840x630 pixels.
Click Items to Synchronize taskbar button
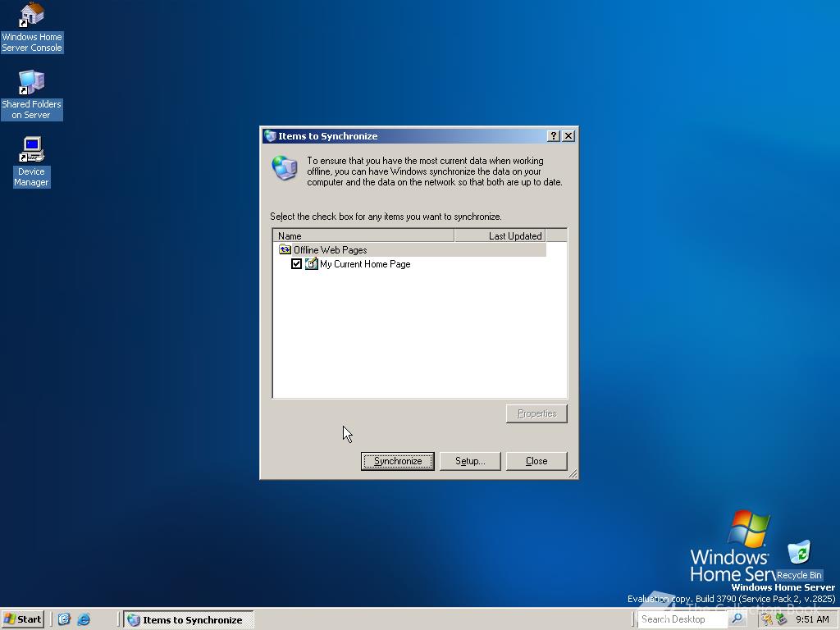coord(189,620)
